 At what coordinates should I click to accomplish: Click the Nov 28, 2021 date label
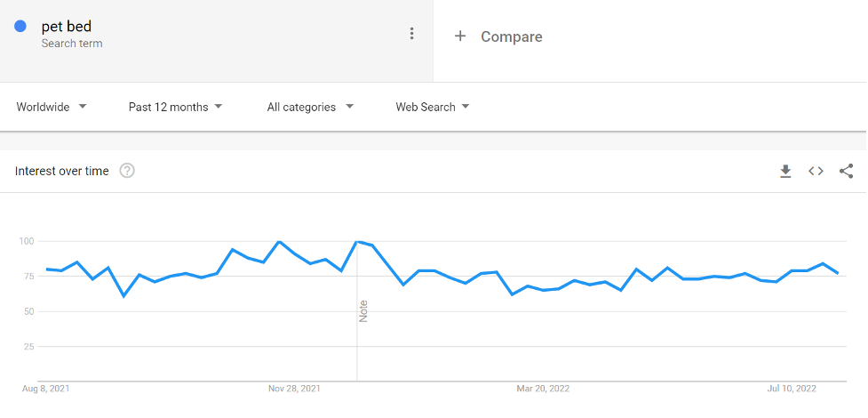[x=294, y=389]
